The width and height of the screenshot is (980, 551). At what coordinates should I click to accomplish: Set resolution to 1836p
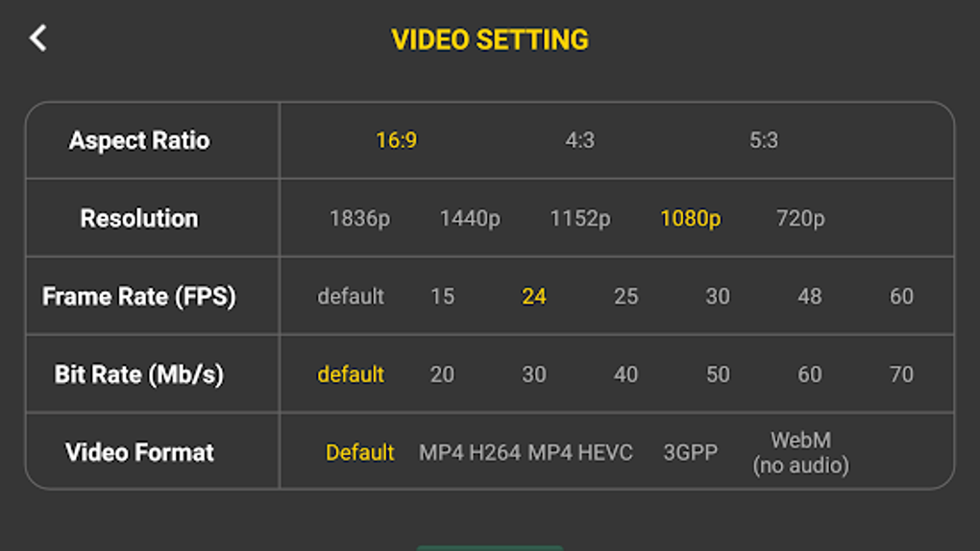click(359, 219)
